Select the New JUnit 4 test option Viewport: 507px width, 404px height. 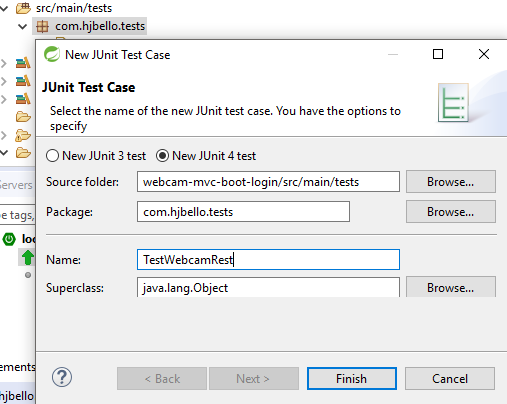pyautogui.click(x=162, y=156)
